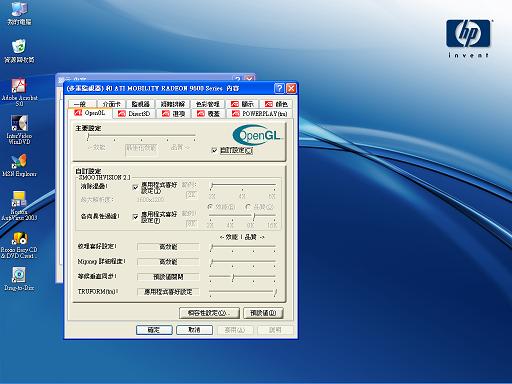Switch to the 一般 (General) tab

click(82, 104)
